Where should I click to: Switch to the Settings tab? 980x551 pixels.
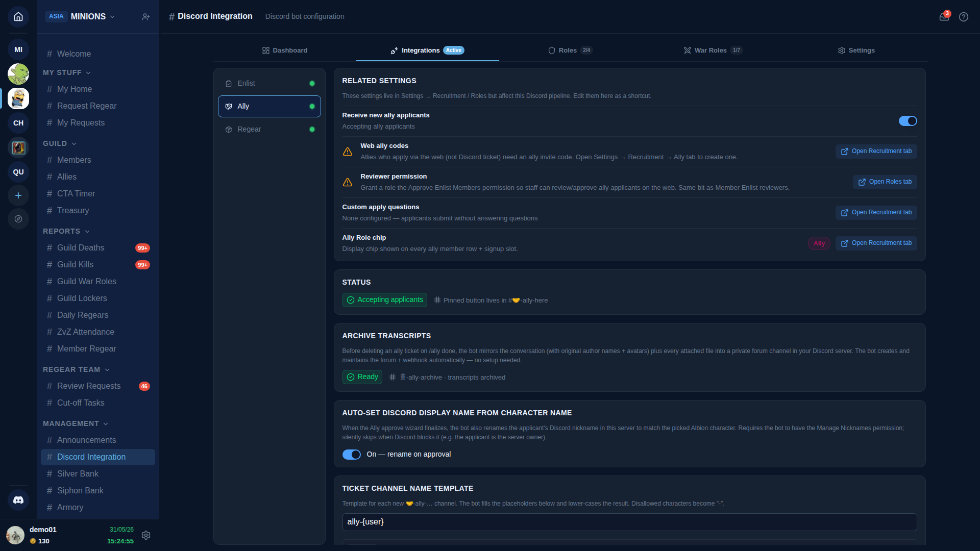click(x=856, y=51)
